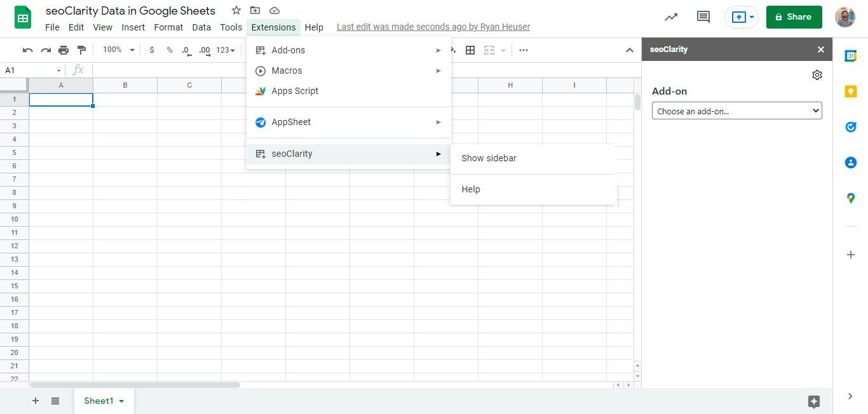
Task: Select the paint format roller icon
Action: tap(81, 50)
